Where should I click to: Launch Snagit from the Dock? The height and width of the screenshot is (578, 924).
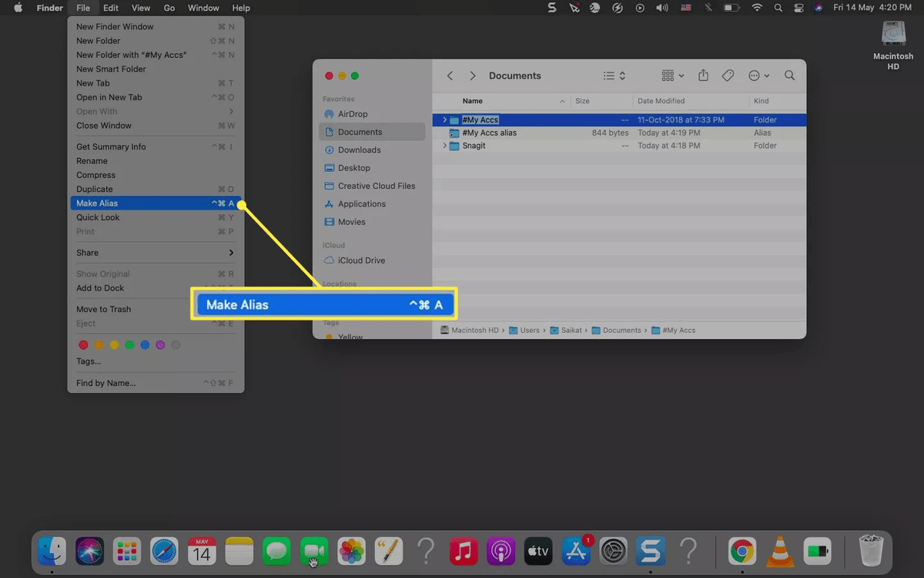click(651, 551)
